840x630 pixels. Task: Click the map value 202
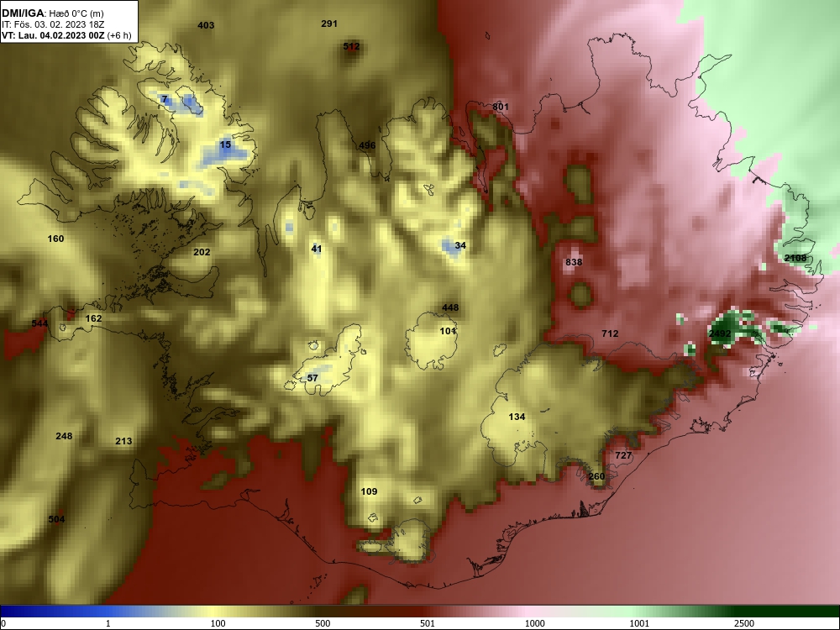pos(202,252)
